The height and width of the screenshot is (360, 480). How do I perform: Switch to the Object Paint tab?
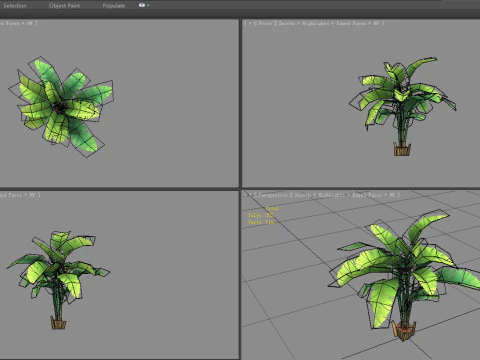(x=64, y=5)
